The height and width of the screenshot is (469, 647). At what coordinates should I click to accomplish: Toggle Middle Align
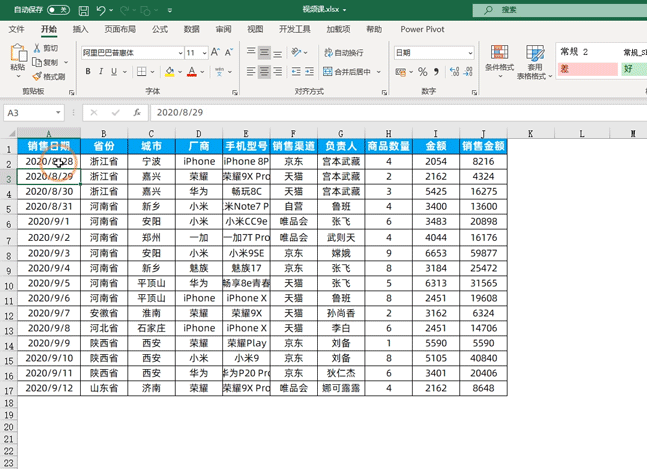pyautogui.click(x=264, y=52)
